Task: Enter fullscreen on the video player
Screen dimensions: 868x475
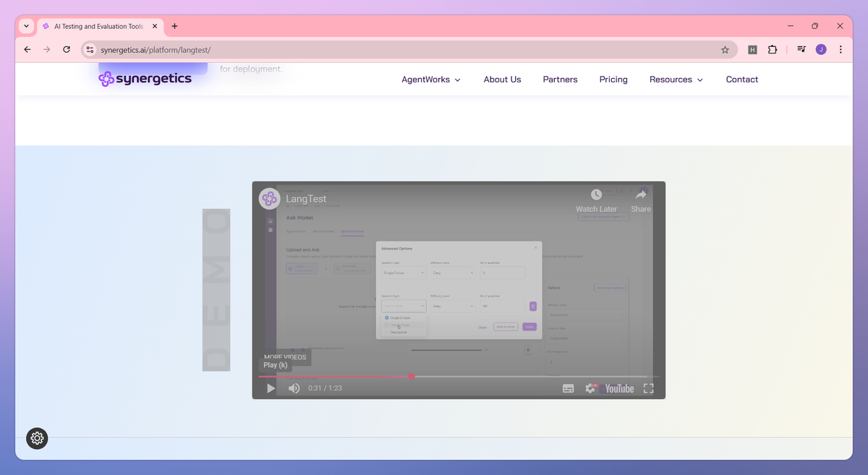Action: point(648,388)
